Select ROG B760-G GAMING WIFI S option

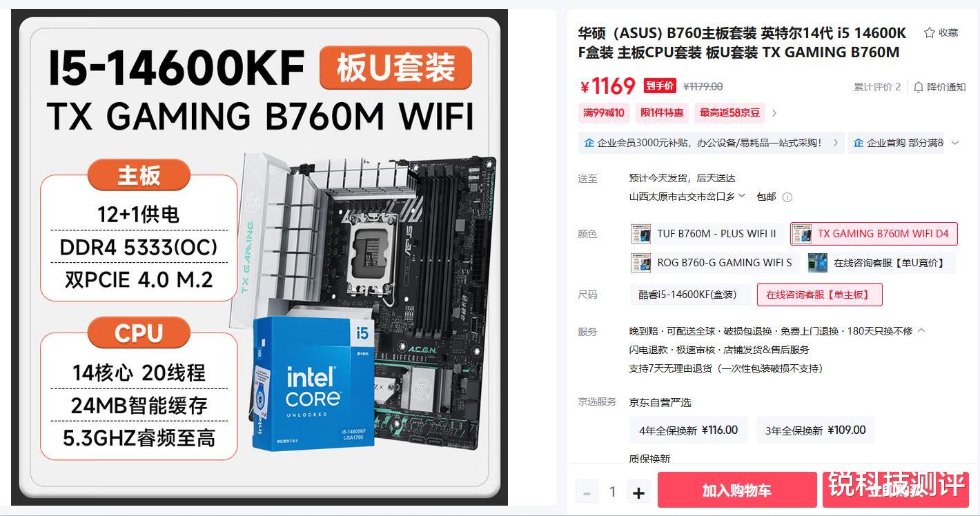coord(714,263)
